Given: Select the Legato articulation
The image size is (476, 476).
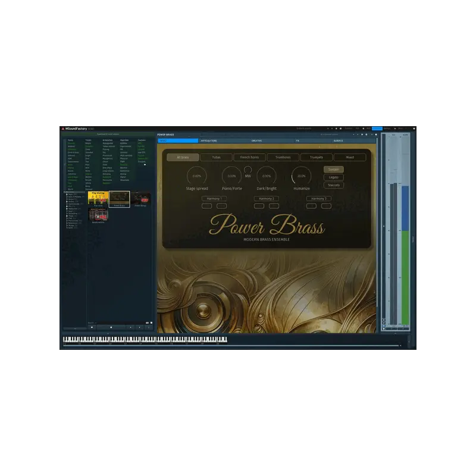Looking at the screenshot, I should click(x=334, y=177).
